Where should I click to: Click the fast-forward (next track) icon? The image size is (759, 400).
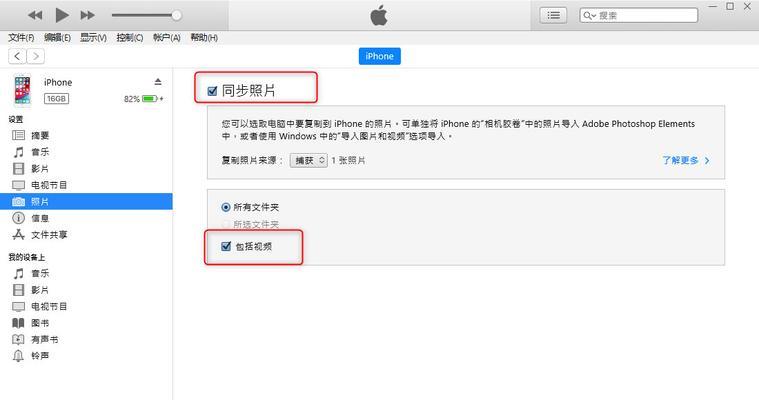point(88,15)
